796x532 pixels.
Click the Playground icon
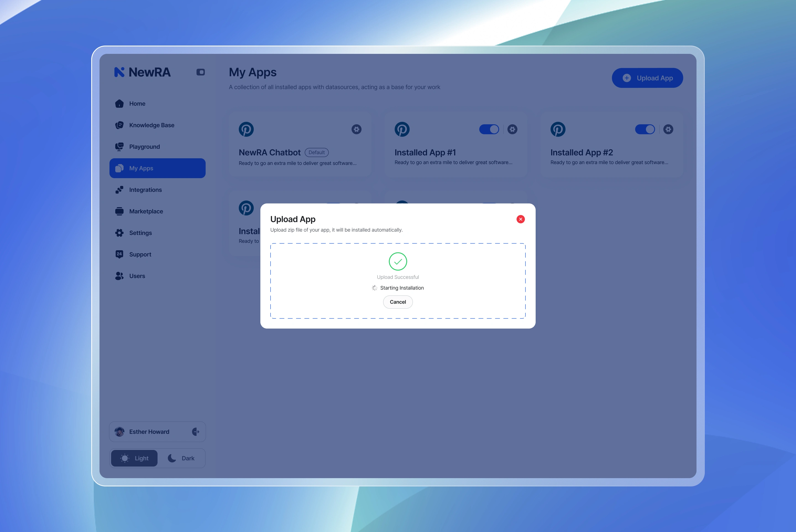click(119, 147)
